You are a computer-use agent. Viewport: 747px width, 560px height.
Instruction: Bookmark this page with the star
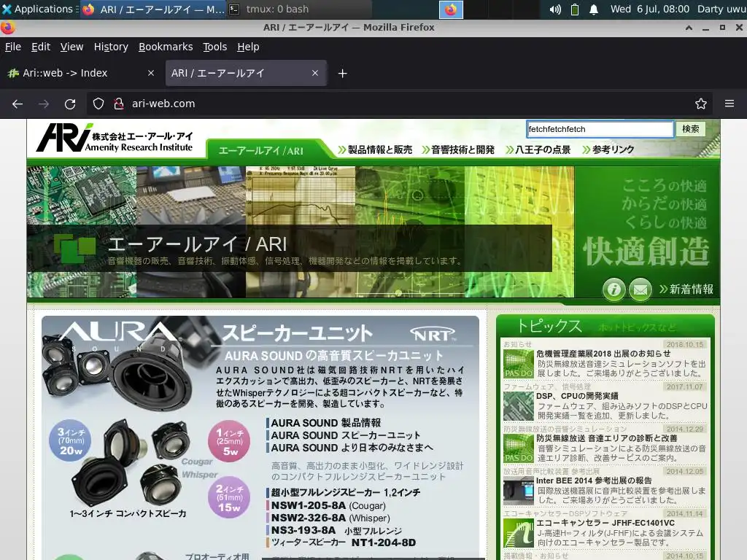(x=701, y=104)
